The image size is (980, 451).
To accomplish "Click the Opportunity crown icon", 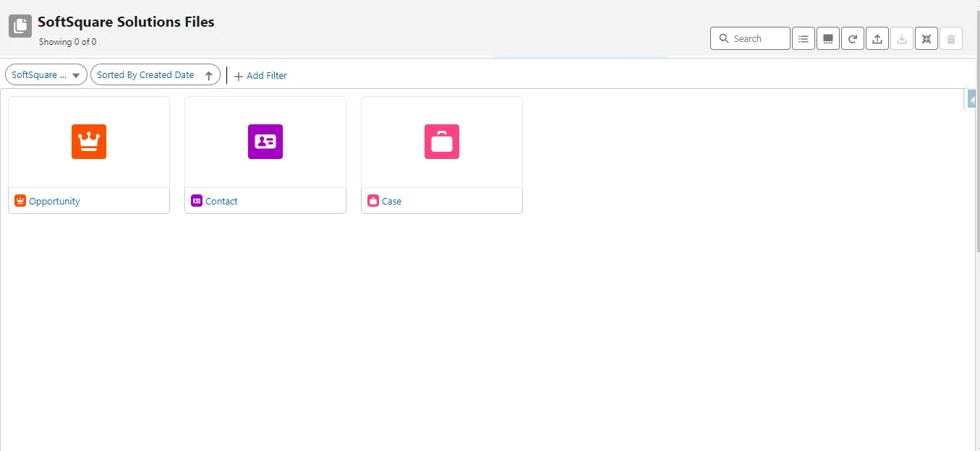I will [x=88, y=142].
